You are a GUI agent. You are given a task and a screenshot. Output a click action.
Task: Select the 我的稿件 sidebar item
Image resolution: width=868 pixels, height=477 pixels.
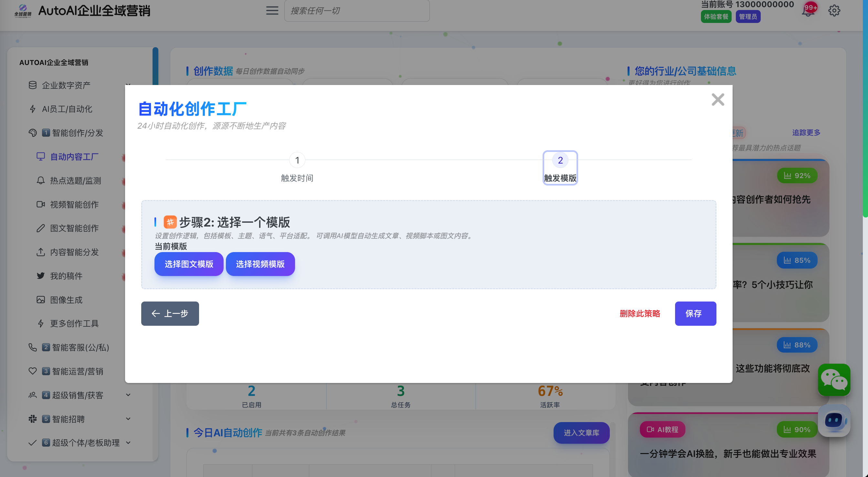click(x=66, y=276)
